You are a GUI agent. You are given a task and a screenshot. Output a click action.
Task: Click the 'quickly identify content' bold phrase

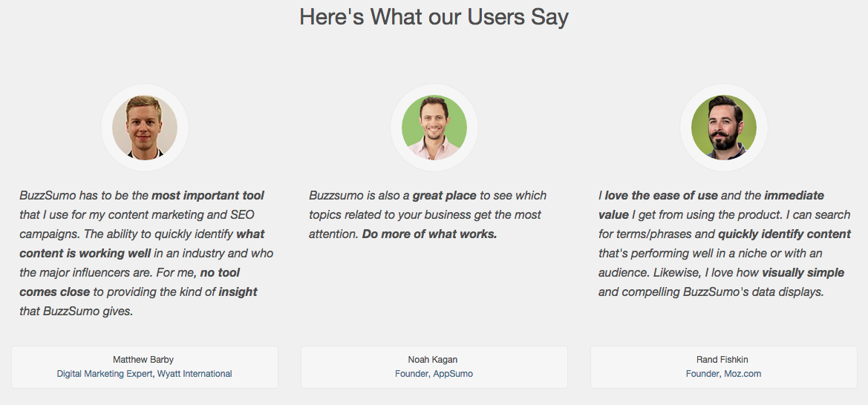(x=784, y=234)
